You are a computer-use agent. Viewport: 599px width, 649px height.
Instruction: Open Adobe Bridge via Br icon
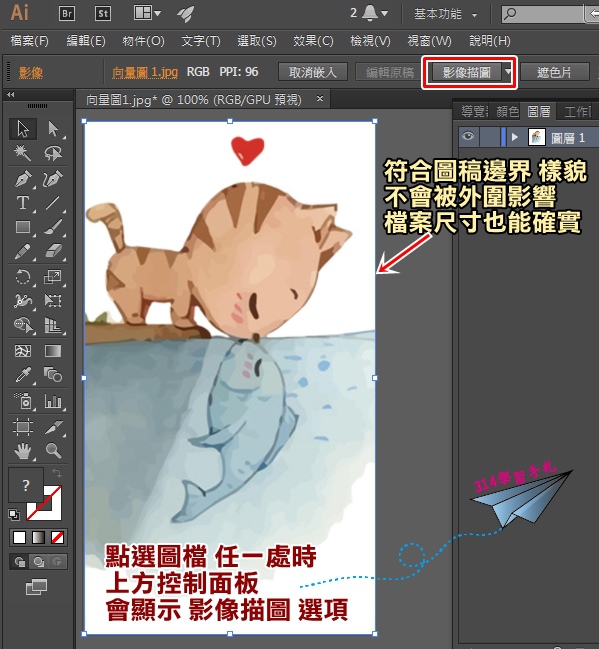pyautogui.click(x=67, y=14)
